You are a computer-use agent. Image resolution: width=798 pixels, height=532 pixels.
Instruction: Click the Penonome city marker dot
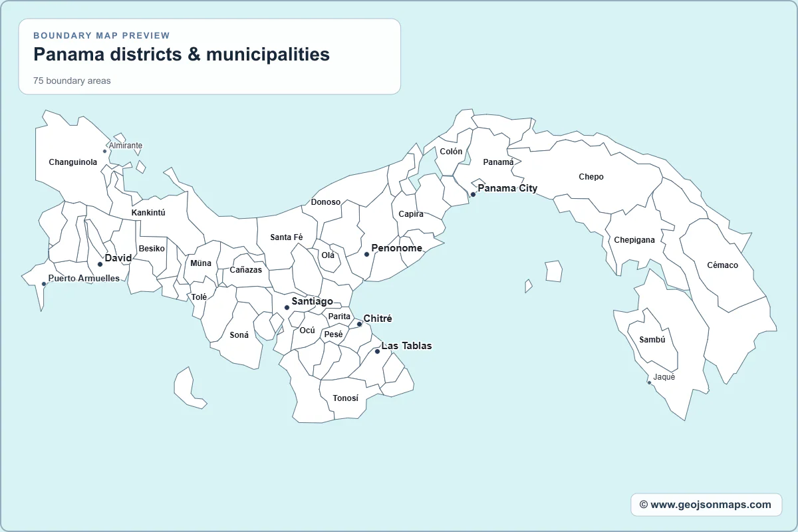click(x=366, y=254)
